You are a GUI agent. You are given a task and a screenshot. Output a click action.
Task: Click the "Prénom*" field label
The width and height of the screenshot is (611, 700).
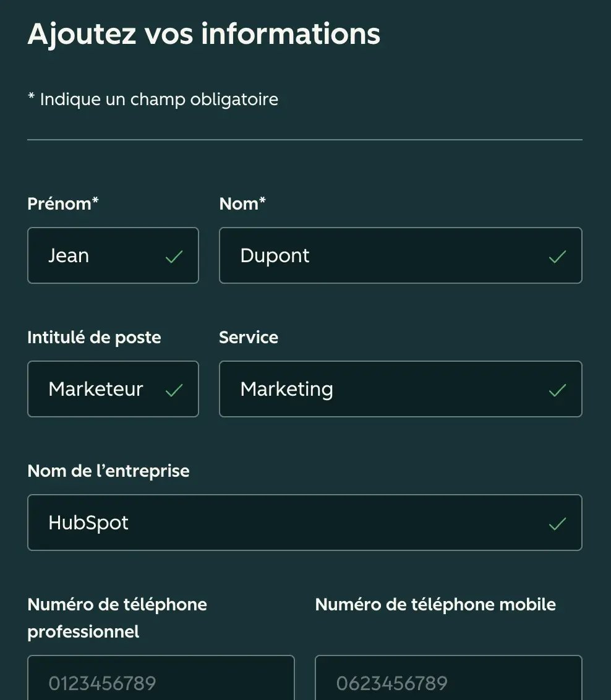click(63, 203)
